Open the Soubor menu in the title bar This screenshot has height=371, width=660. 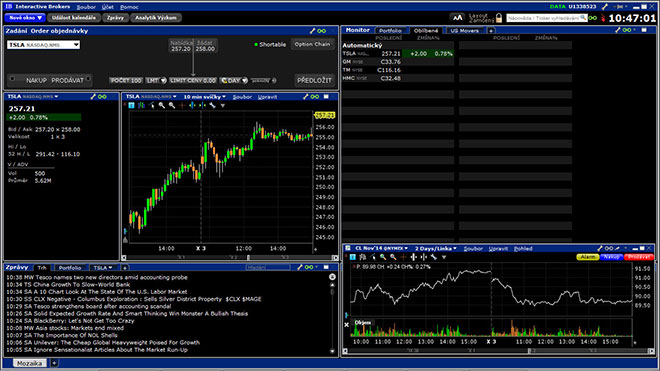pyautogui.click(x=86, y=7)
